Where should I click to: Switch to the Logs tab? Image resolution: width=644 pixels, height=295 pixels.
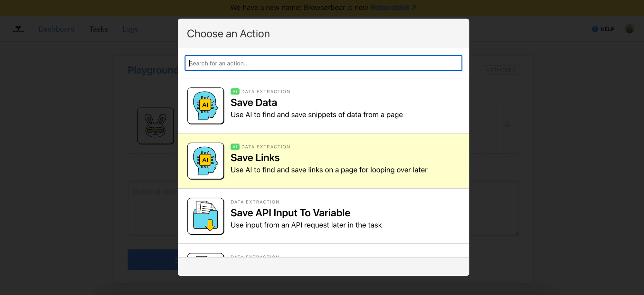[130, 29]
